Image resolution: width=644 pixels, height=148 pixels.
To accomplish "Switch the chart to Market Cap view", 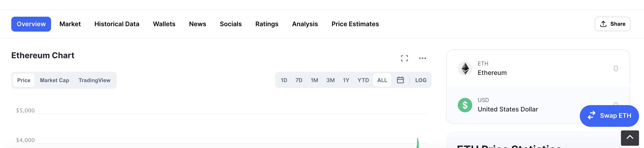I will tap(54, 80).
